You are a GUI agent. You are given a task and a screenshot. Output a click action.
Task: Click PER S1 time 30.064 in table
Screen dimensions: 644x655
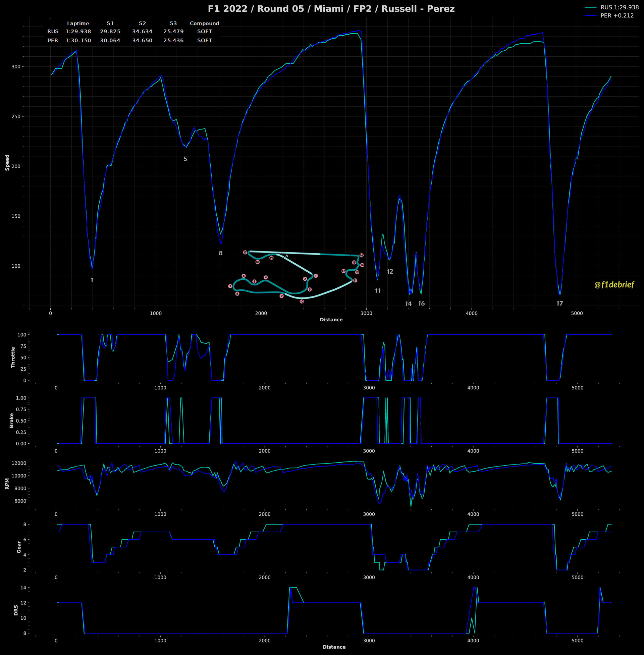[x=110, y=41]
